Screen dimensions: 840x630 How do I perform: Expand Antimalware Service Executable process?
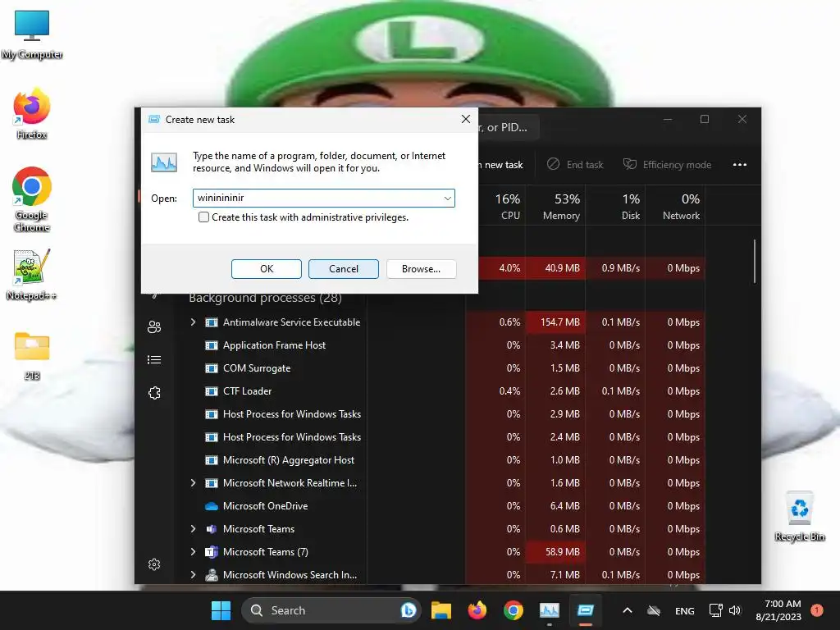click(x=193, y=322)
